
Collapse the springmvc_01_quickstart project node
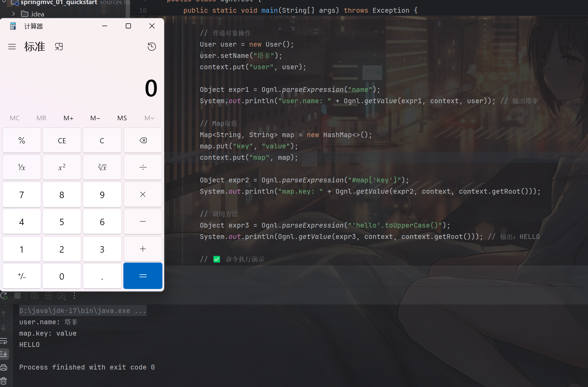tap(4, 2)
